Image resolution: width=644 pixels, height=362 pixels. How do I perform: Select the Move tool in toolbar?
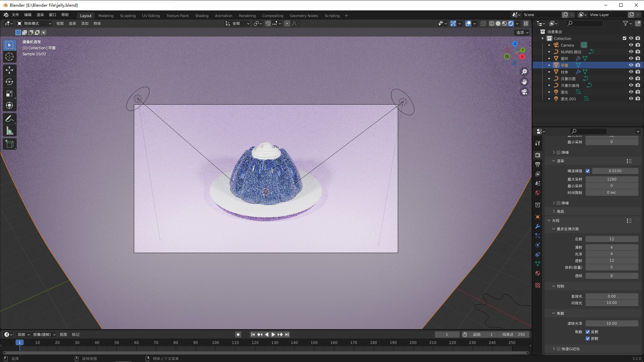[x=9, y=70]
